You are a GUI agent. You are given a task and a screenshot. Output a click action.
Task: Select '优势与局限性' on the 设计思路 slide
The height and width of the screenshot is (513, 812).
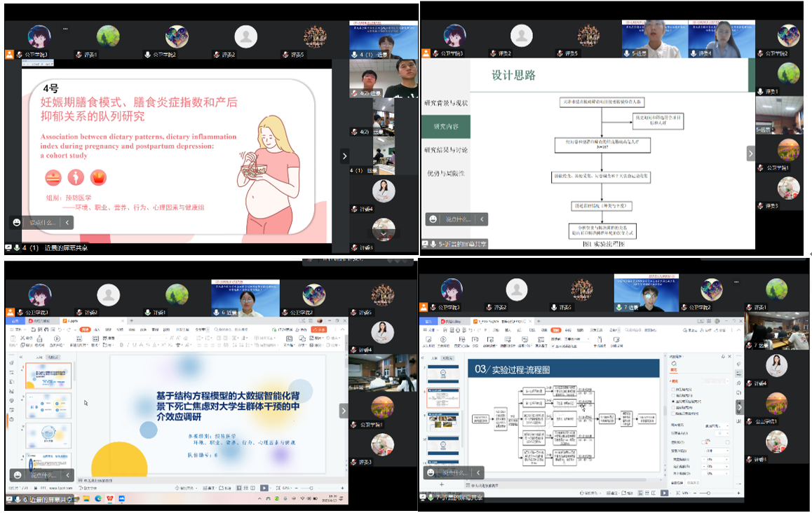click(x=446, y=173)
